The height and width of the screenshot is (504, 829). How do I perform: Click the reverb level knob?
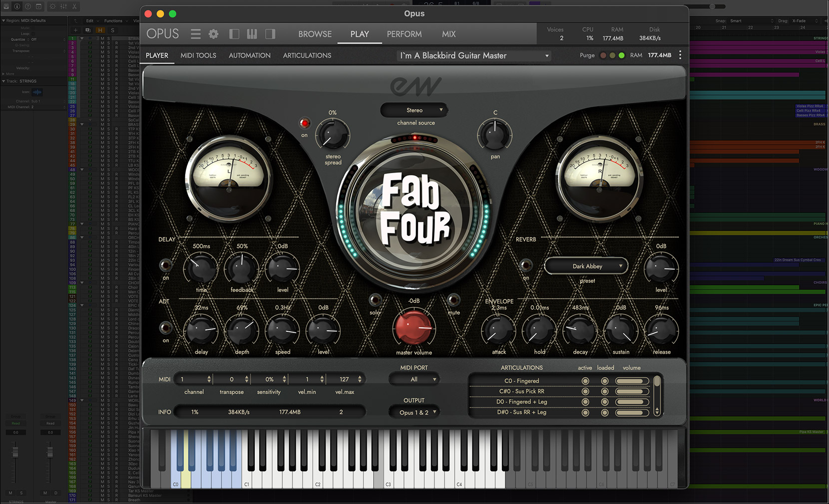pos(661,268)
